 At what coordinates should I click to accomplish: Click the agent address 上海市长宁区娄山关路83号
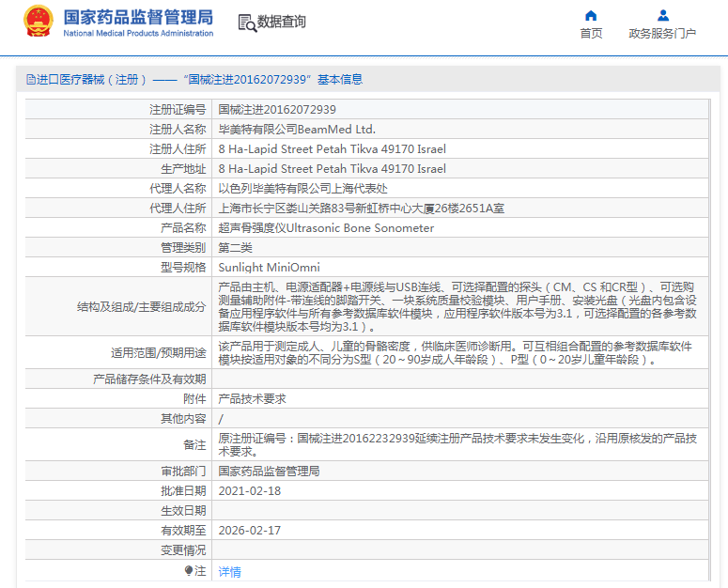(x=362, y=209)
